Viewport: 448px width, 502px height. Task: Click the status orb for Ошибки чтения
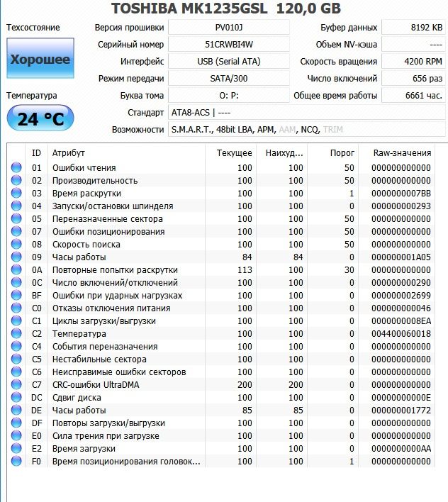16,167
